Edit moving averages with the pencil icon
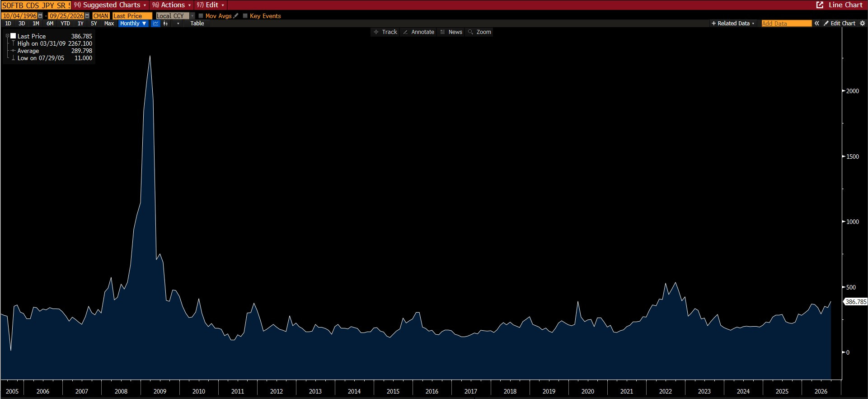 236,16
